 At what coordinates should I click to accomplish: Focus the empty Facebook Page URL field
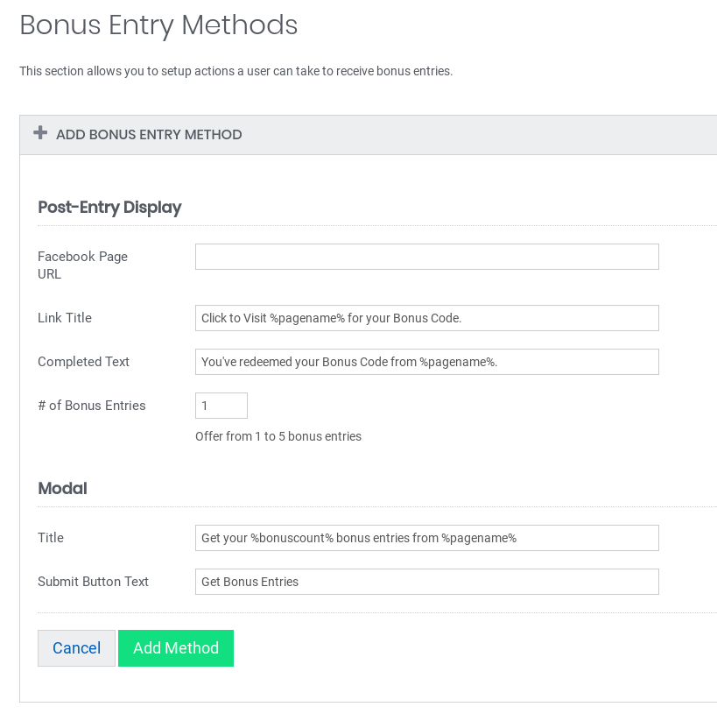point(426,257)
